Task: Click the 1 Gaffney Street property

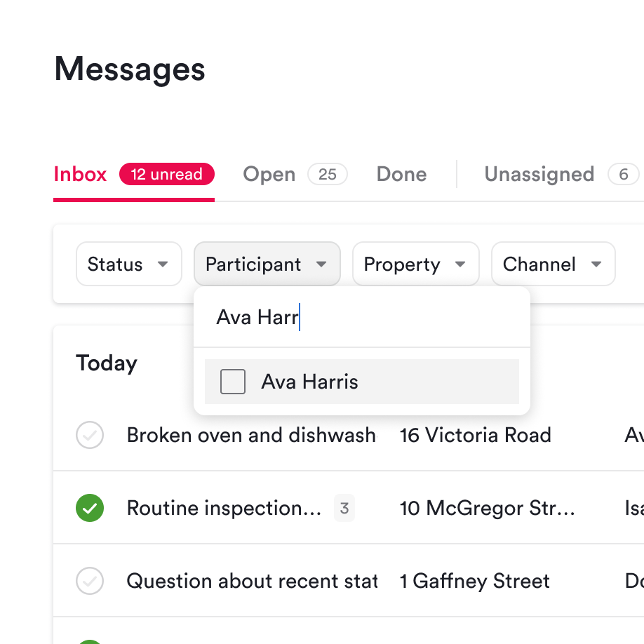Action: (x=474, y=581)
